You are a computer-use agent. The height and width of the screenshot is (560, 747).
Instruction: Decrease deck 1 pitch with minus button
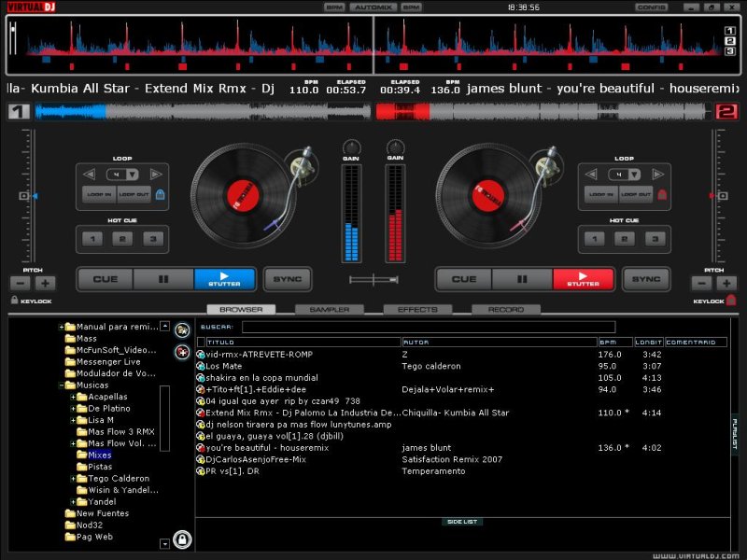[20, 284]
